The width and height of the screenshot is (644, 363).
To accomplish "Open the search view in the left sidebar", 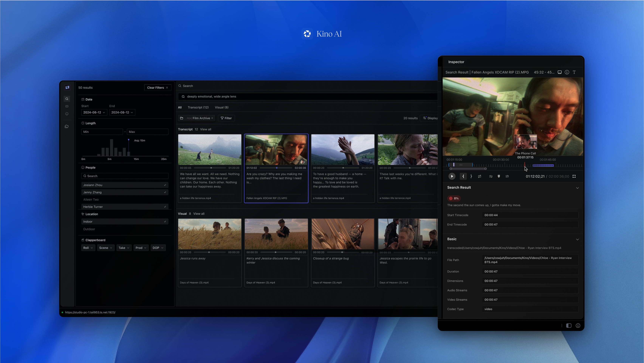I will pyautogui.click(x=67, y=99).
